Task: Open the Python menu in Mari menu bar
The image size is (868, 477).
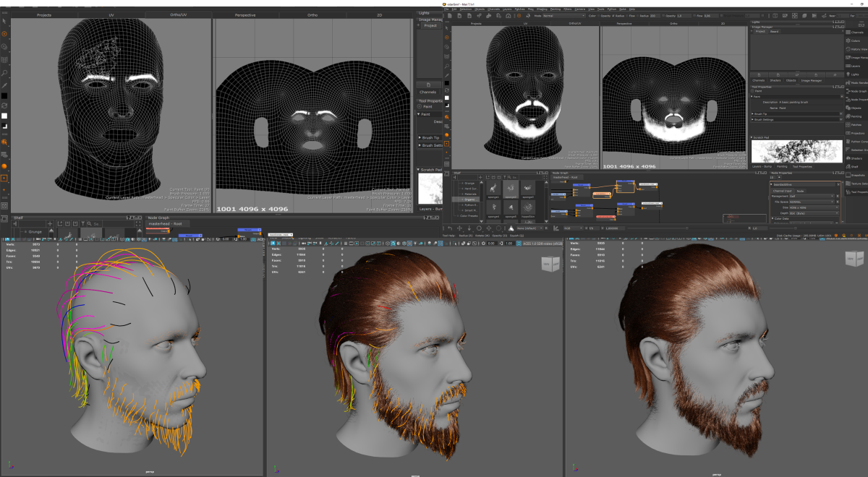Action: pos(611,9)
